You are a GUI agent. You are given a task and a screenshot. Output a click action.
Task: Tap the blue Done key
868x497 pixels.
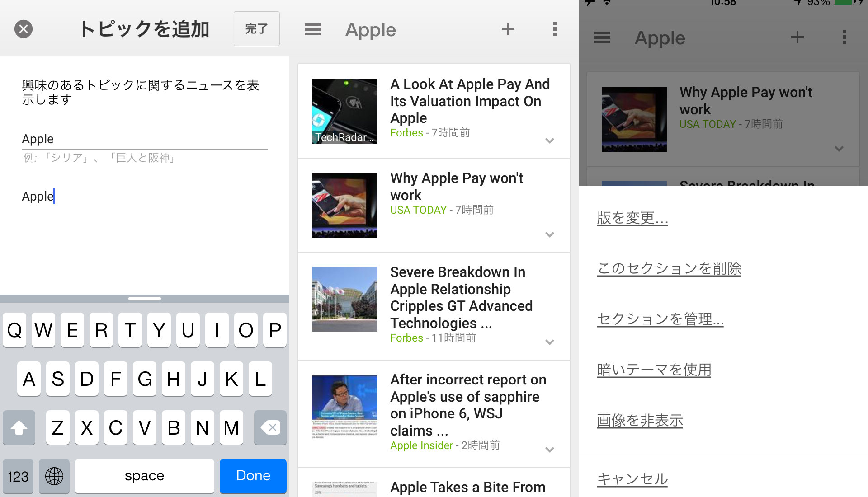coord(253,476)
